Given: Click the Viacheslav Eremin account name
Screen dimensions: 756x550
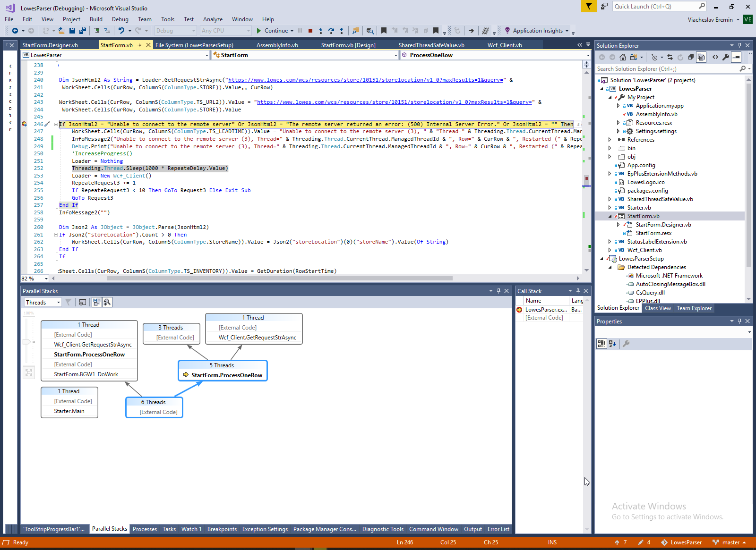Looking at the screenshot, I should pos(710,19).
